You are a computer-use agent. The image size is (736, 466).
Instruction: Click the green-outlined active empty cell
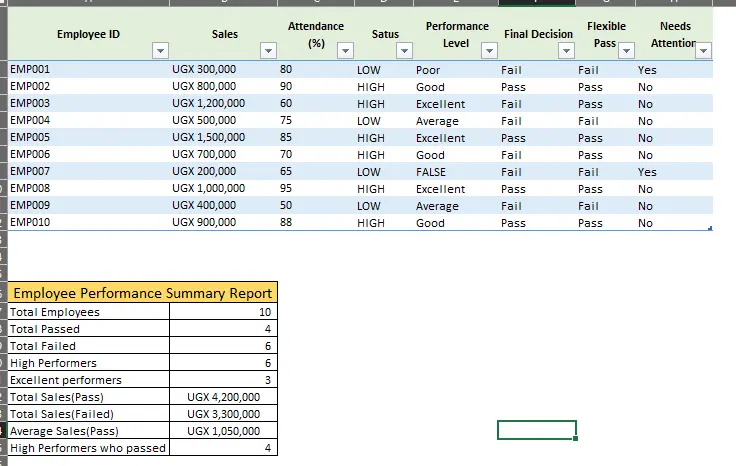537,430
